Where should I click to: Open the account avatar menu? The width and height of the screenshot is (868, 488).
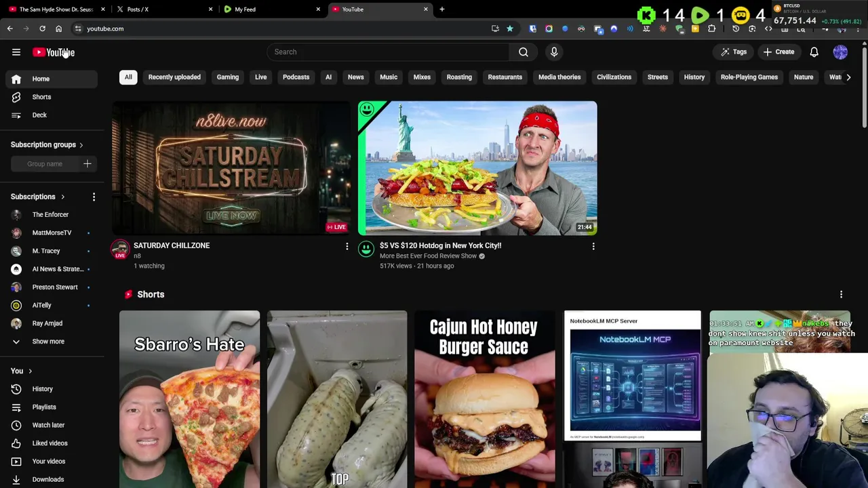point(840,52)
